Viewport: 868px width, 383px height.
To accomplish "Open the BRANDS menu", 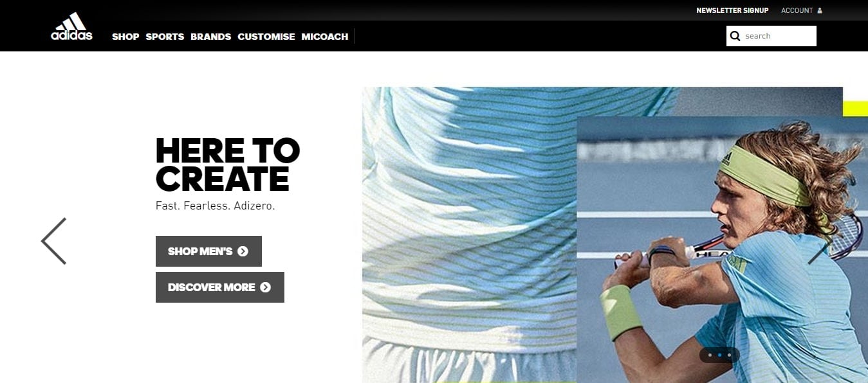I will coord(211,37).
